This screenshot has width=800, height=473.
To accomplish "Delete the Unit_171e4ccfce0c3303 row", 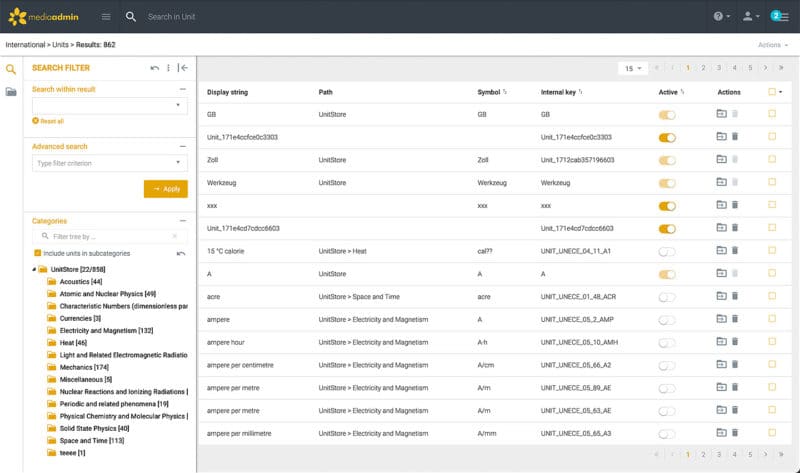I will (735, 137).
